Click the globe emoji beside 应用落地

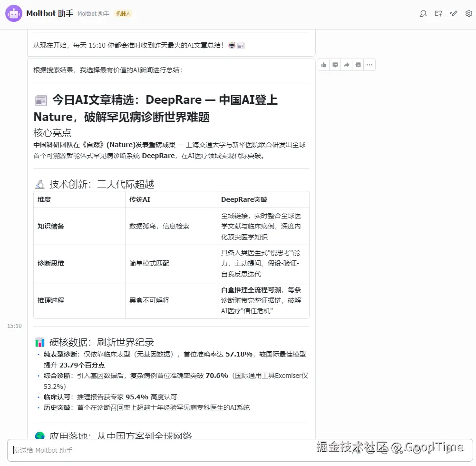click(x=40, y=436)
